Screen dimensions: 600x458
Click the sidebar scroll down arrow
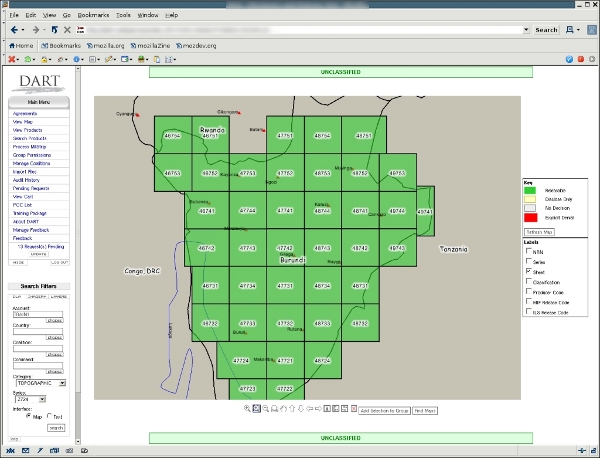point(78,441)
